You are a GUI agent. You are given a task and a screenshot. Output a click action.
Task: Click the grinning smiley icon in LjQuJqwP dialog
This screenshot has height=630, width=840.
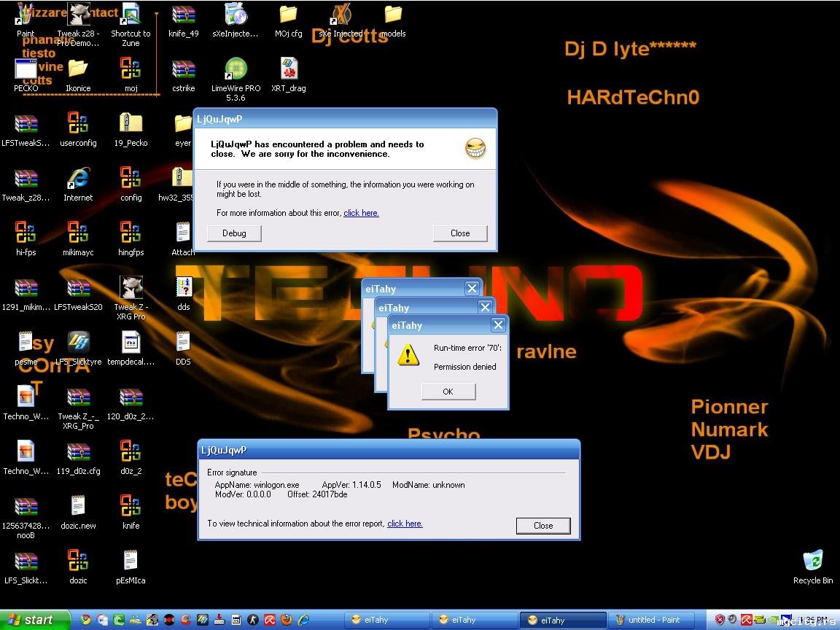click(475, 149)
